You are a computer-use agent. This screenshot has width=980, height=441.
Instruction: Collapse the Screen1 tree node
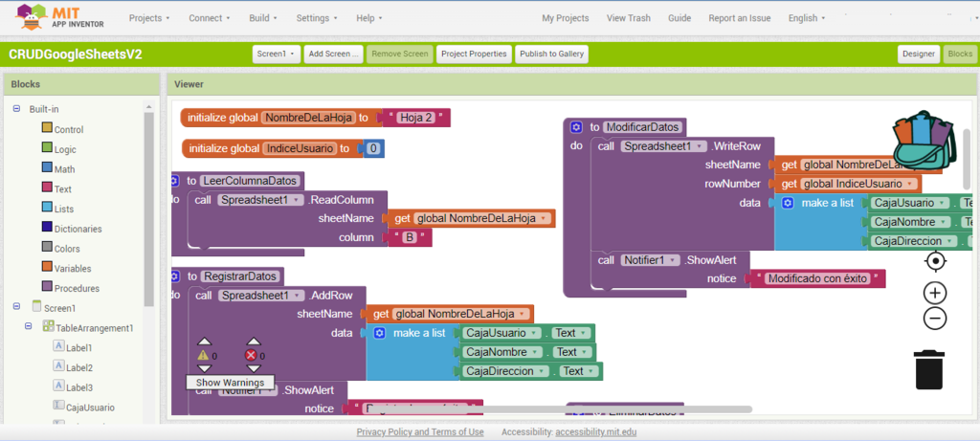(x=17, y=307)
